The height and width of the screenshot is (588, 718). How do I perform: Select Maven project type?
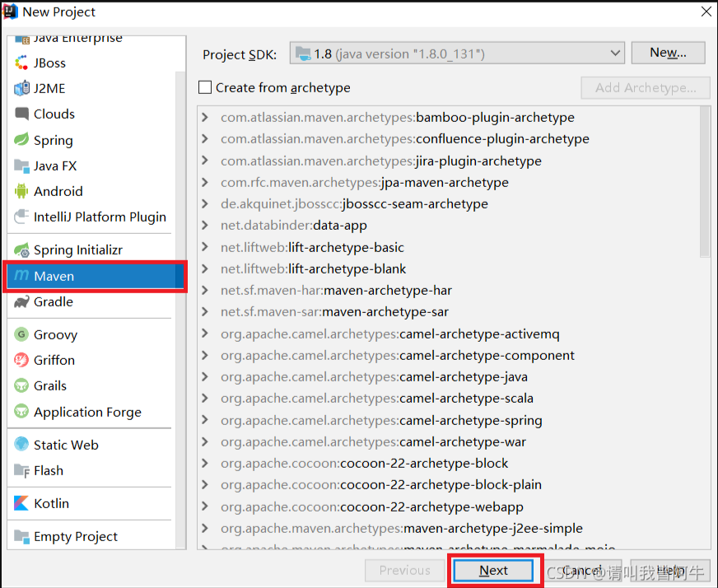click(x=96, y=276)
